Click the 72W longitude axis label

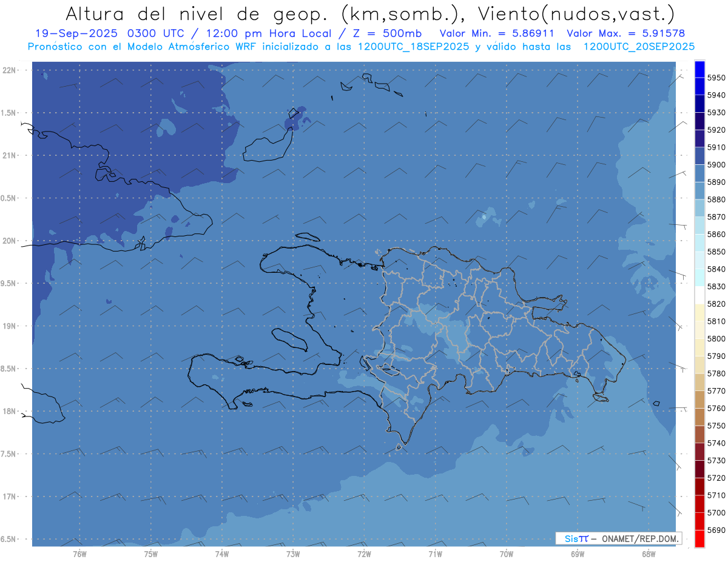tap(364, 554)
